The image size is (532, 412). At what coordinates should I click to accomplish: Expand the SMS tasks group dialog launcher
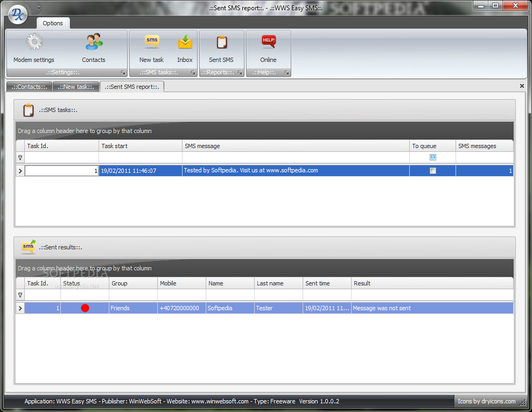[x=193, y=73]
